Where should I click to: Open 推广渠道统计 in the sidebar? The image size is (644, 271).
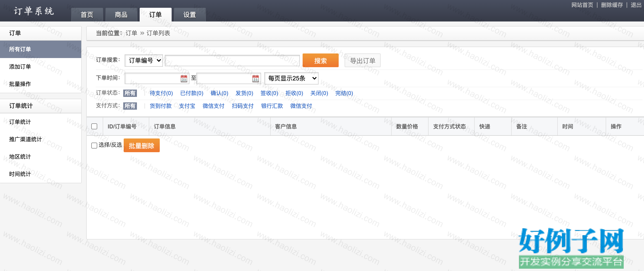40,139
